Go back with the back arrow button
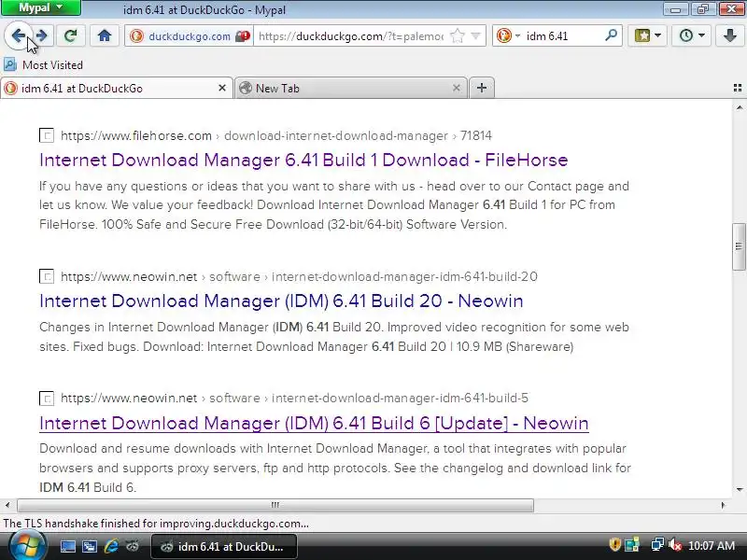 (x=18, y=35)
